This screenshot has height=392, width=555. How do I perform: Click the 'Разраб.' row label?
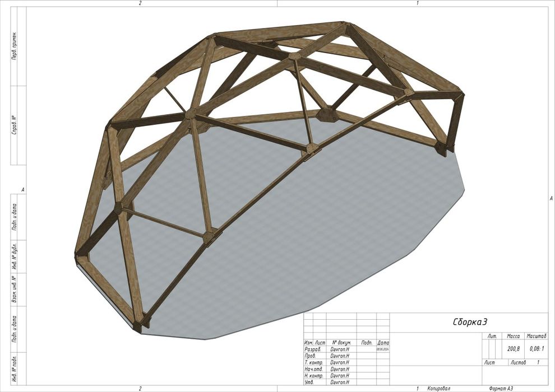312,349
